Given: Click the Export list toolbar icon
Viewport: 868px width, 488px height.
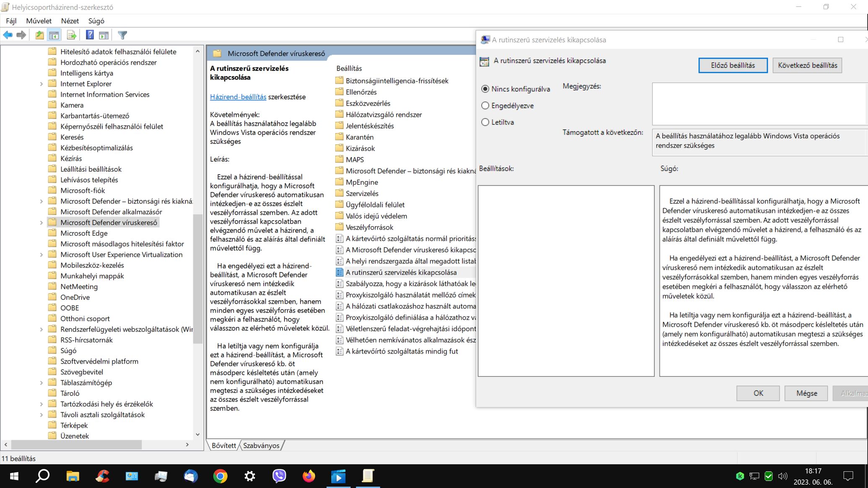Looking at the screenshot, I should (x=72, y=35).
